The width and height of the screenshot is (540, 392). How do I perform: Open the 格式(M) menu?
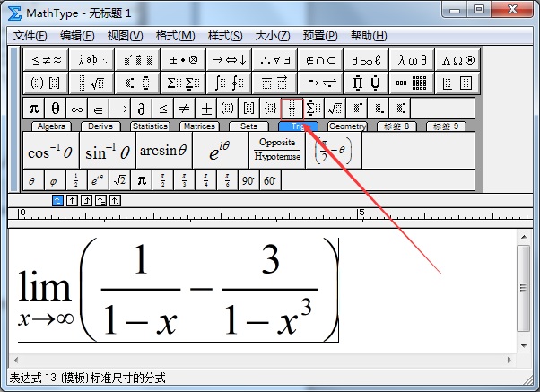pyautogui.click(x=175, y=36)
